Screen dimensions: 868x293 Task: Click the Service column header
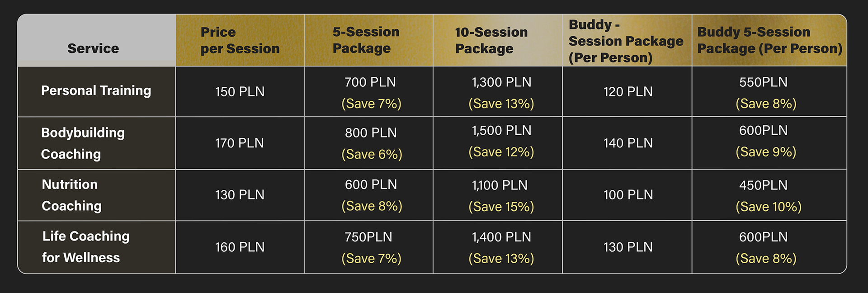coord(93,48)
